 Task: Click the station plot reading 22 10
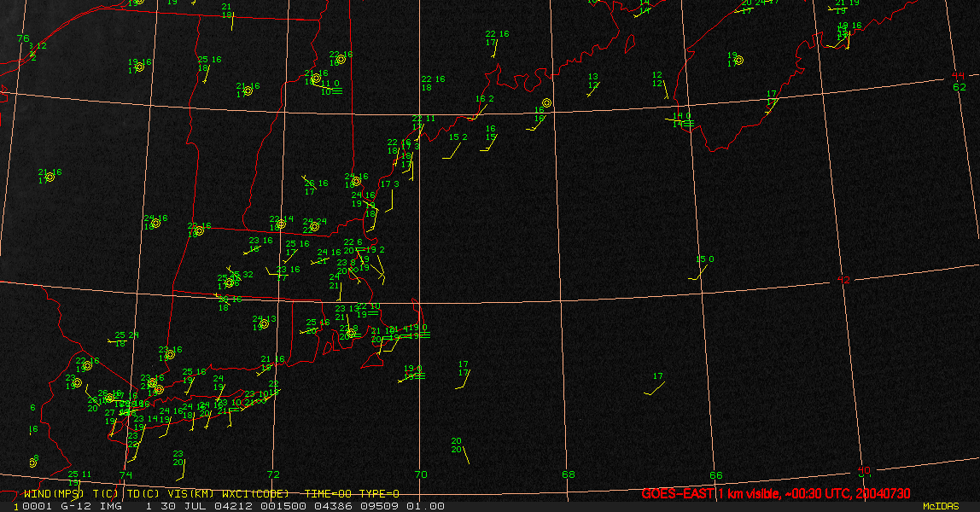click(x=368, y=306)
